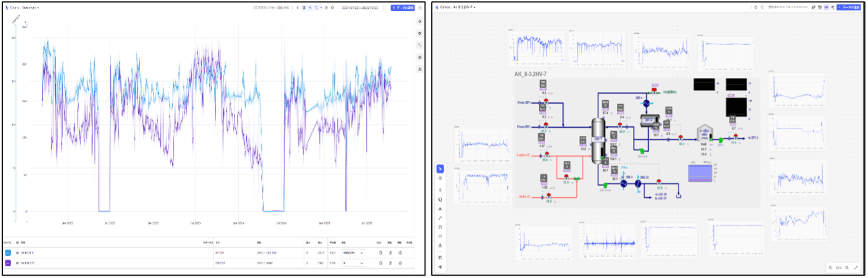868x278 pixels.
Task: Select the highlighted pointer tool in Canvas toolbar
Action: (440, 169)
